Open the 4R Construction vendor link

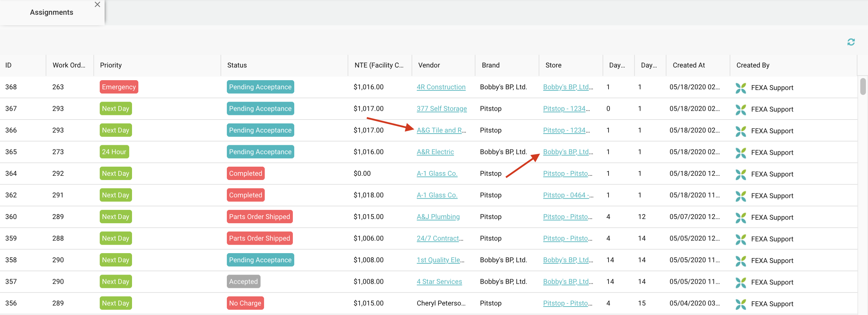click(441, 87)
